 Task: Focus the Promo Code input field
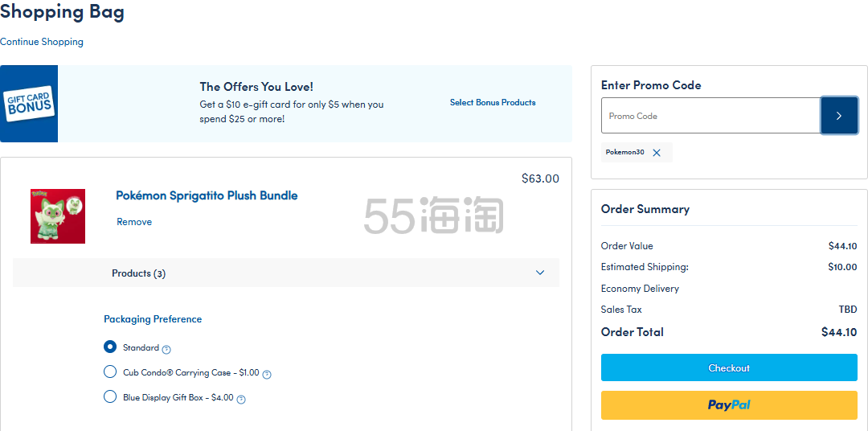710,116
